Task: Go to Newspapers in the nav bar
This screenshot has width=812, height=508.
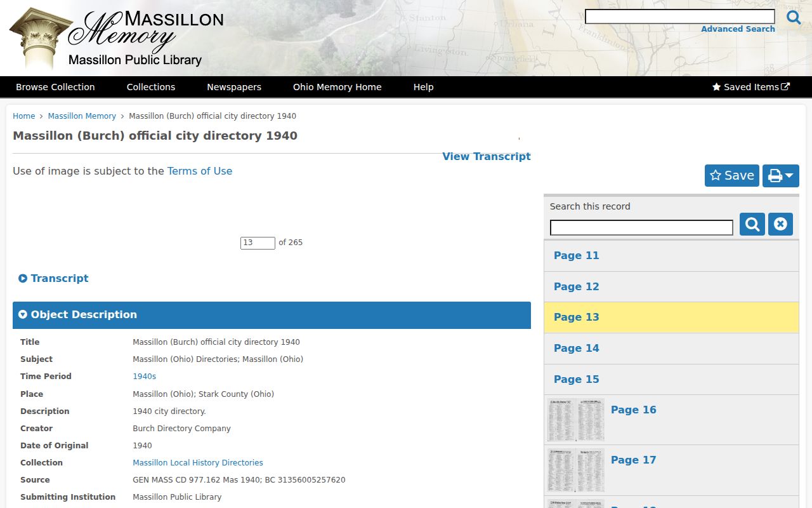Action: pyautogui.click(x=234, y=87)
